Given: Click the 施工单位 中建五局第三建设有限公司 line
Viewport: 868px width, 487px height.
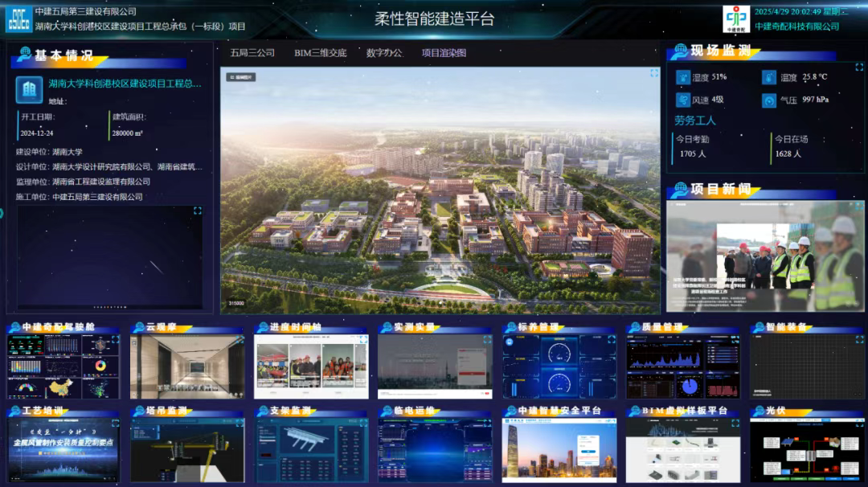Looking at the screenshot, I should click(x=79, y=197).
